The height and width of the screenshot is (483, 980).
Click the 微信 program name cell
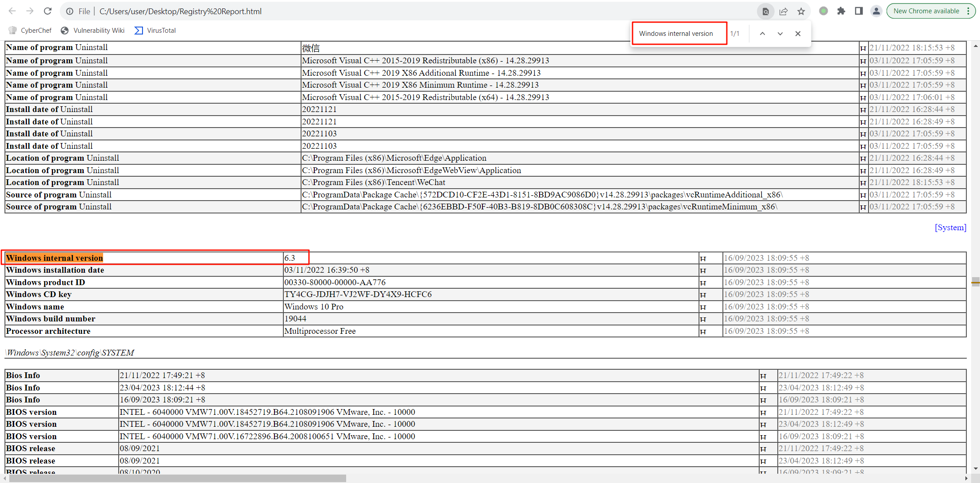(579, 48)
